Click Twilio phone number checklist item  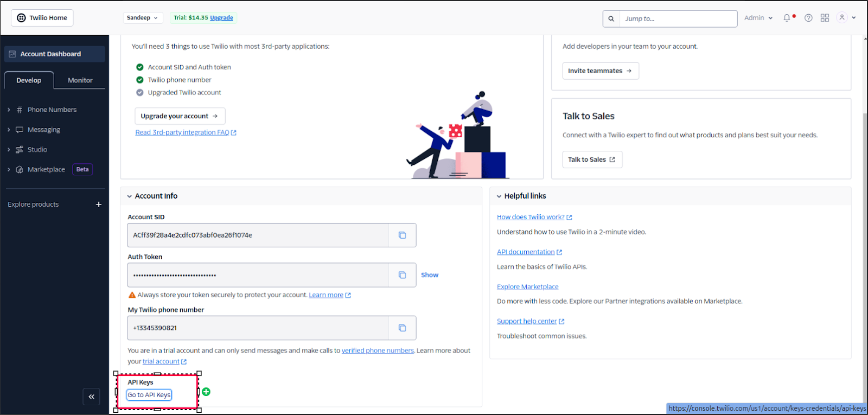point(180,80)
